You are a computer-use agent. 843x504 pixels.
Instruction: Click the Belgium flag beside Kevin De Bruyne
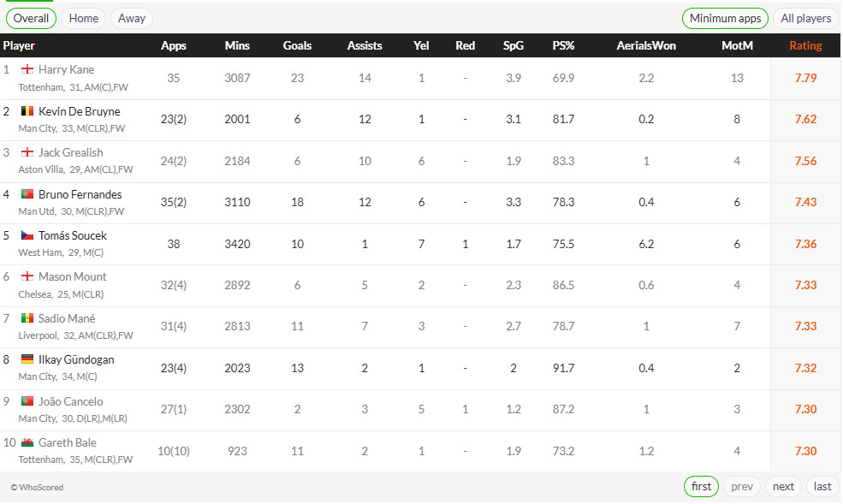point(27,111)
